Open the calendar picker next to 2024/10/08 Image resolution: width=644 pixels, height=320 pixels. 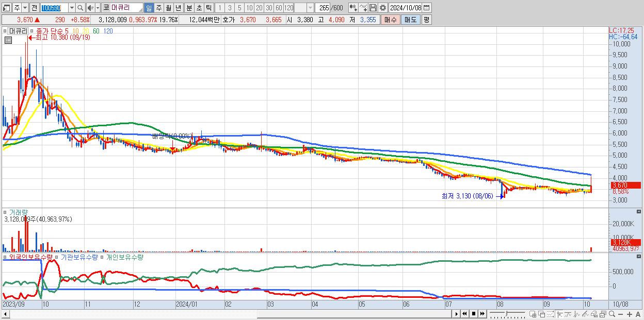pos(426,8)
